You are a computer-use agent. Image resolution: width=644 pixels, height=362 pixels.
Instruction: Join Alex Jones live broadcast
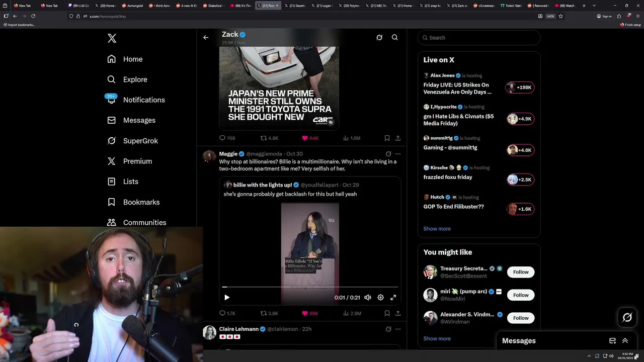478,84
